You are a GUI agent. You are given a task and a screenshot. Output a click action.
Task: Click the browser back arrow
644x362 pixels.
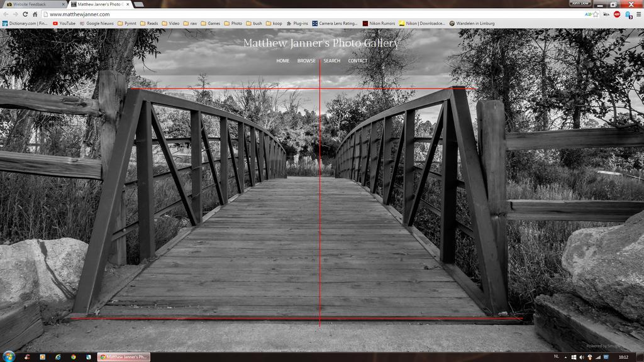coord(6,14)
